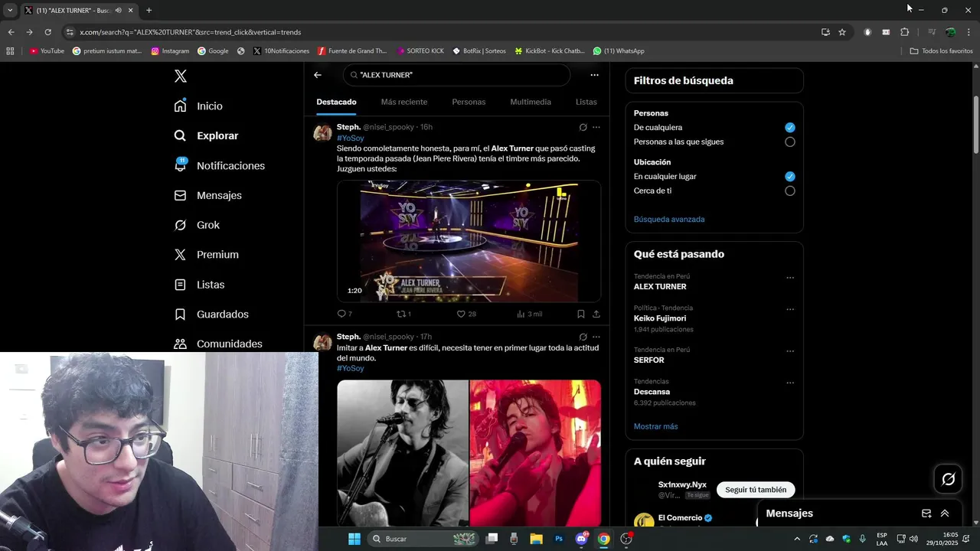
Task: Open more options for SERFOR trend
Action: click(x=790, y=351)
